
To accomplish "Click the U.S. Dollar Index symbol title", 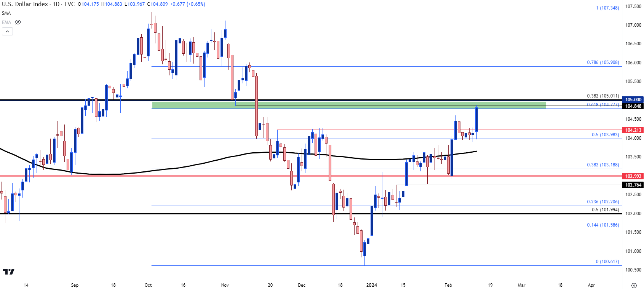I will [25, 4].
